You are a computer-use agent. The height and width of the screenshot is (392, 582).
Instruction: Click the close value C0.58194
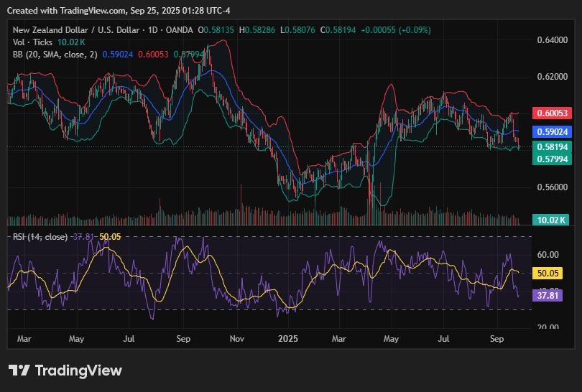click(x=338, y=30)
